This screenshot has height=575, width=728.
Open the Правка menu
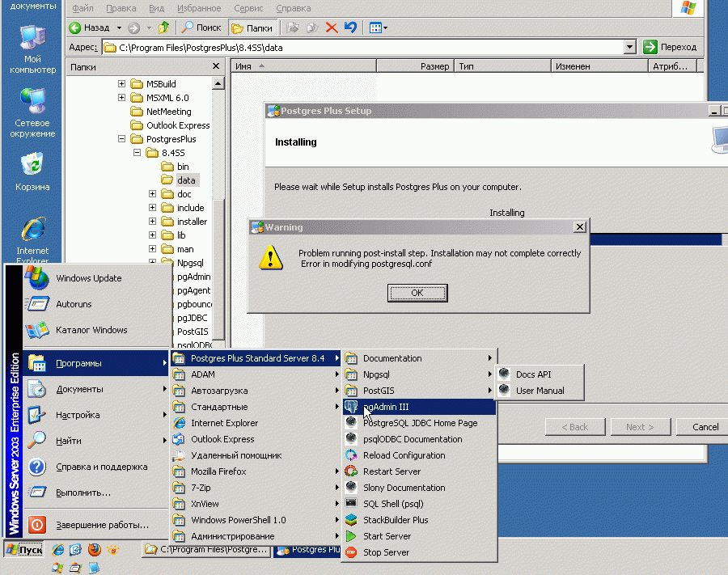tap(121, 8)
